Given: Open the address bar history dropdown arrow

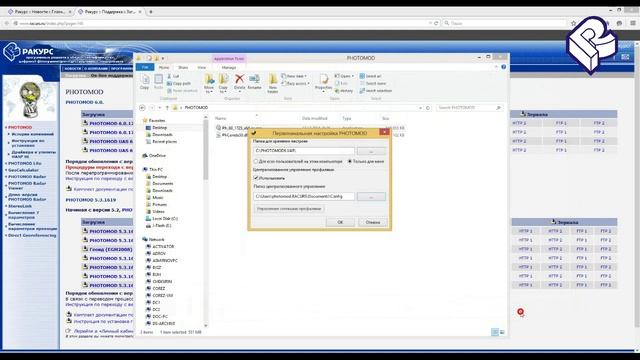Looking at the screenshot, I should pos(420,108).
